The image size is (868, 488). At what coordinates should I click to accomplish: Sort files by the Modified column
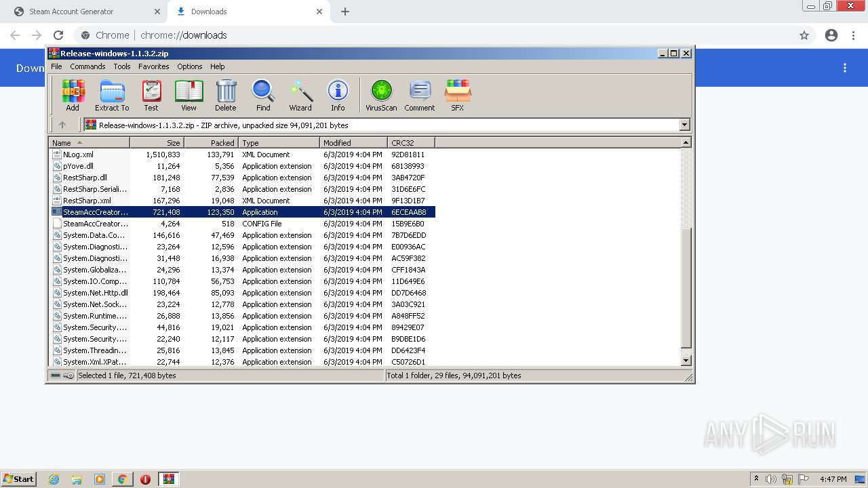pyautogui.click(x=354, y=143)
